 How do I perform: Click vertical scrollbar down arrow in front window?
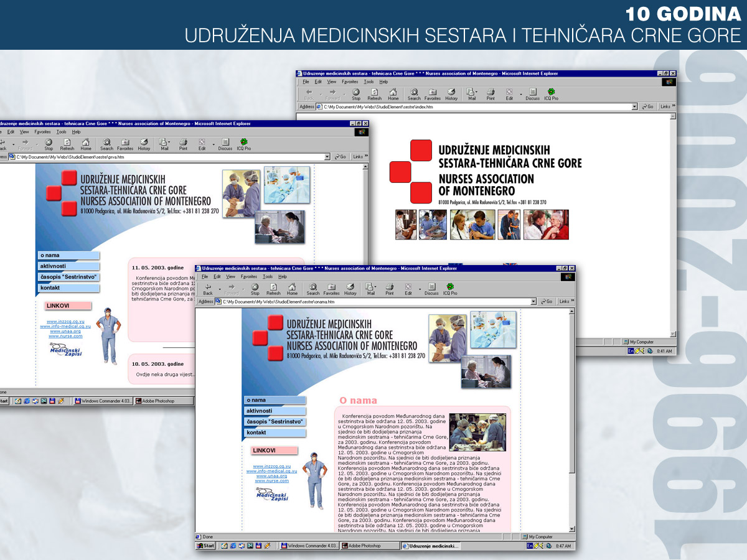[x=572, y=529]
